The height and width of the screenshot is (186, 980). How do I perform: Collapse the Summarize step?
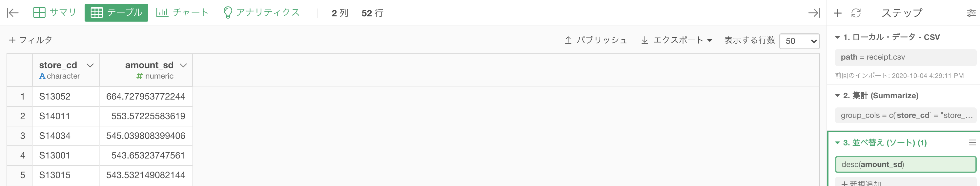click(837, 96)
